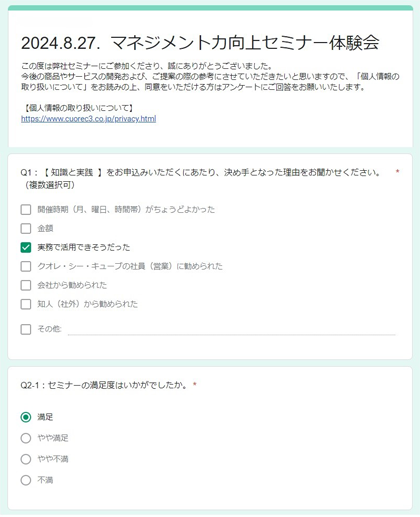The height and width of the screenshot is (517, 420).
Task: Uncheck 実務で活用できそうだった checkbox
Action: tap(26, 248)
